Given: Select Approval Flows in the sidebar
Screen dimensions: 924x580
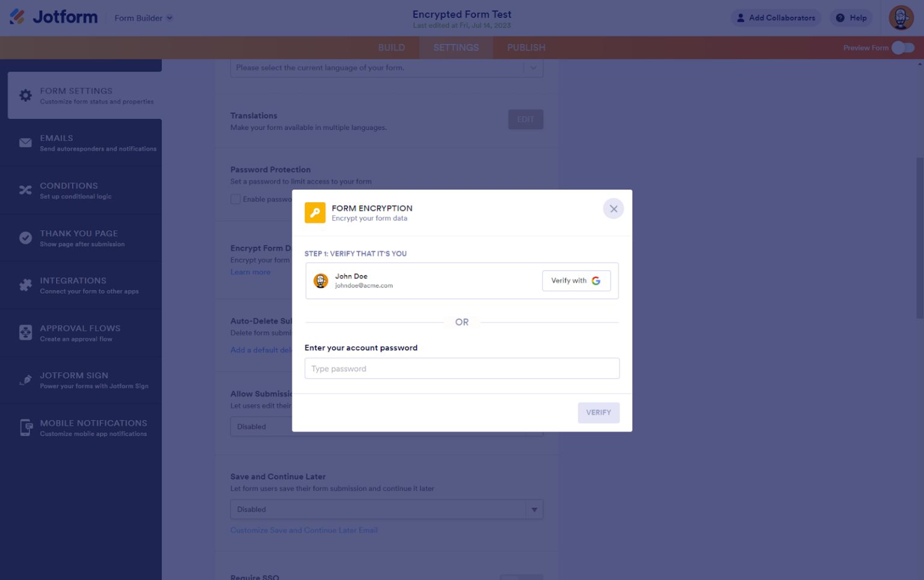Looking at the screenshot, I should point(81,332).
